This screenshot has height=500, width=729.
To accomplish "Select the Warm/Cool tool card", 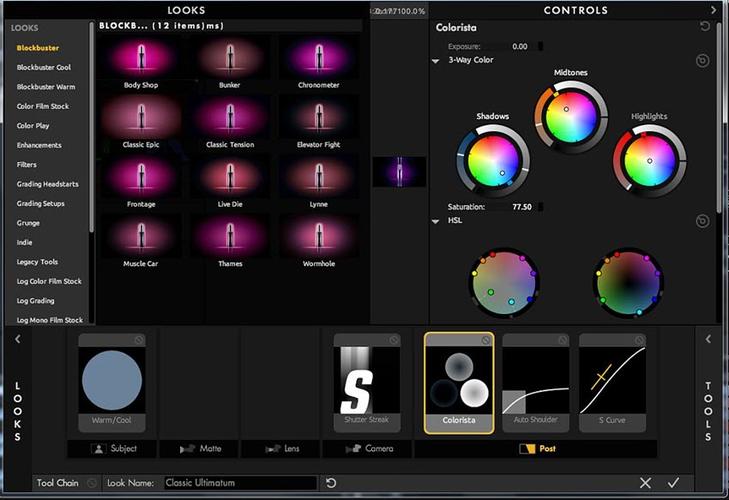I will [112, 383].
